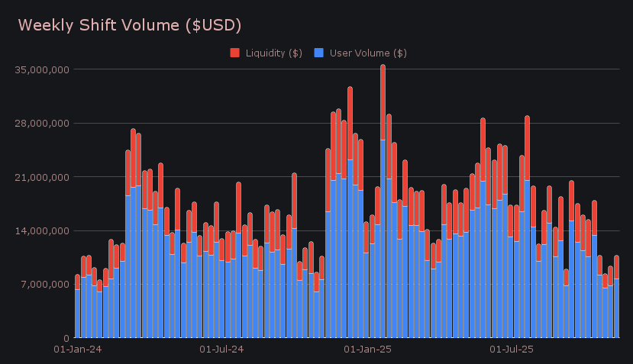The height and width of the screenshot is (364, 633).
Task: Click the last bar on the chart's right edge
Action: (616, 297)
